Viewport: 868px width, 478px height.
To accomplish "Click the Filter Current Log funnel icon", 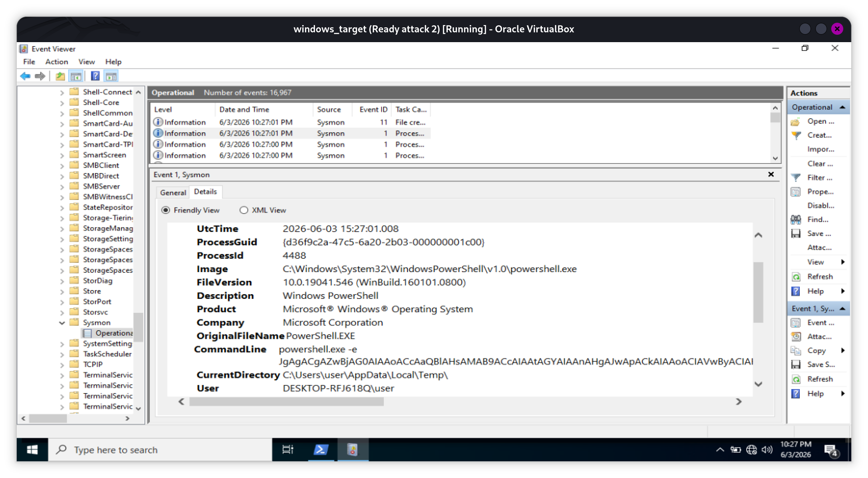I will pos(795,178).
